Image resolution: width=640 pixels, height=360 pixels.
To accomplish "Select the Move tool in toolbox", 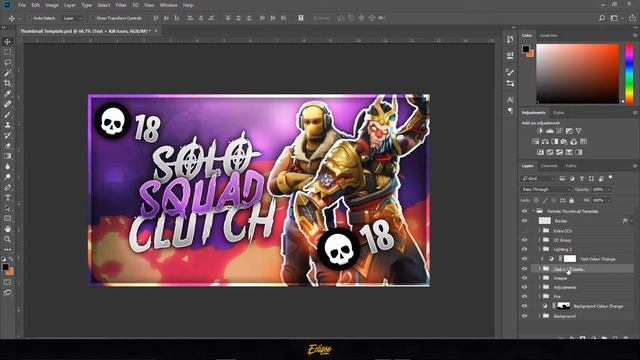I will (7, 42).
